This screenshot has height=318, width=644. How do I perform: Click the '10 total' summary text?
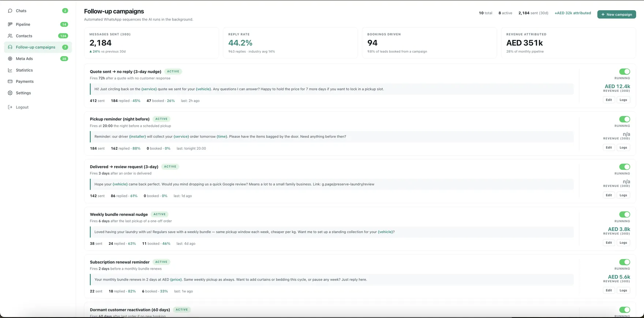click(486, 13)
